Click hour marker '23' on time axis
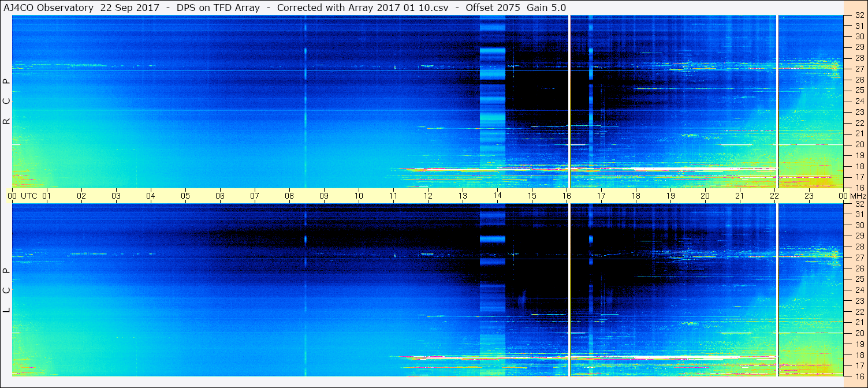 click(x=809, y=196)
